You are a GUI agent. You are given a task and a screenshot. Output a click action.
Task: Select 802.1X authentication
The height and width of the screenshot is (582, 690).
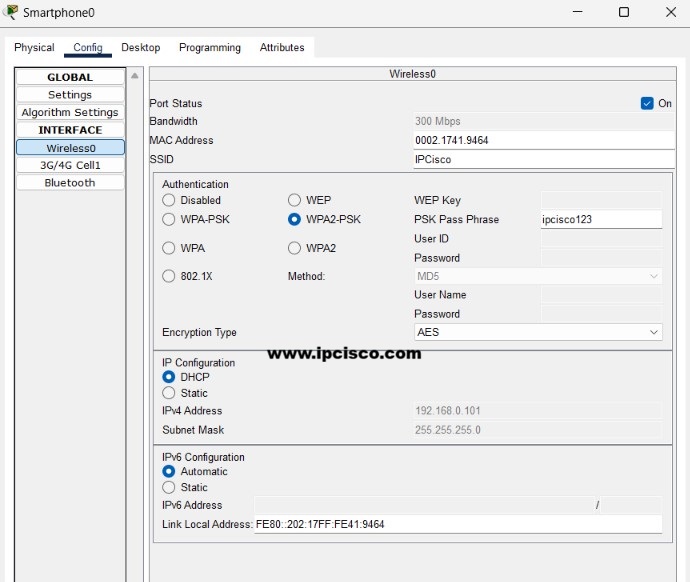pyautogui.click(x=169, y=276)
